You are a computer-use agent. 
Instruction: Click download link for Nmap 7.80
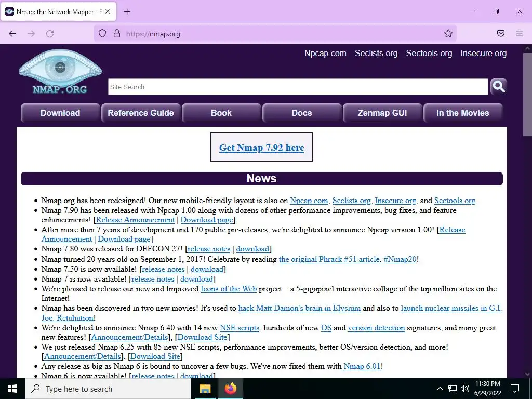tap(253, 249)
